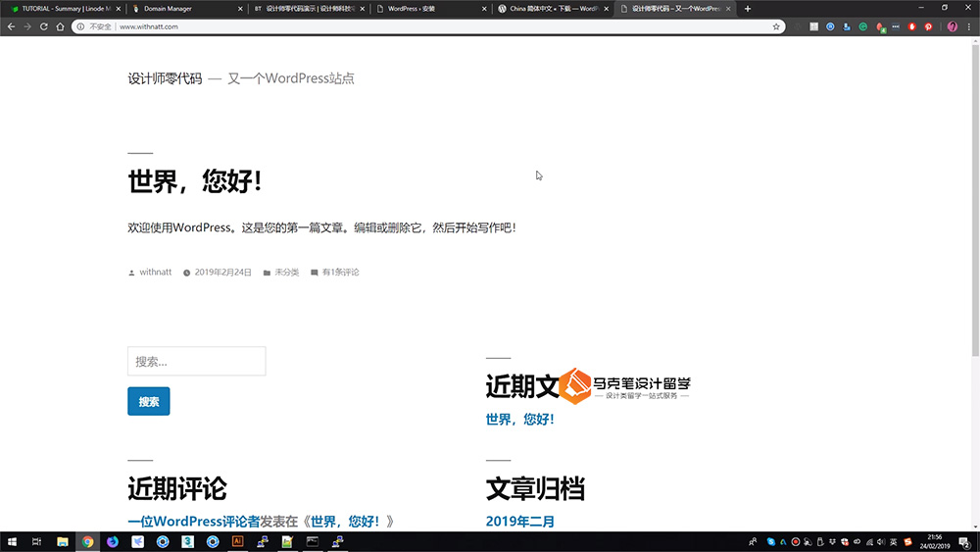The image size is (980, 552).
Task: Open the browser home page
Action: (60, 26)
